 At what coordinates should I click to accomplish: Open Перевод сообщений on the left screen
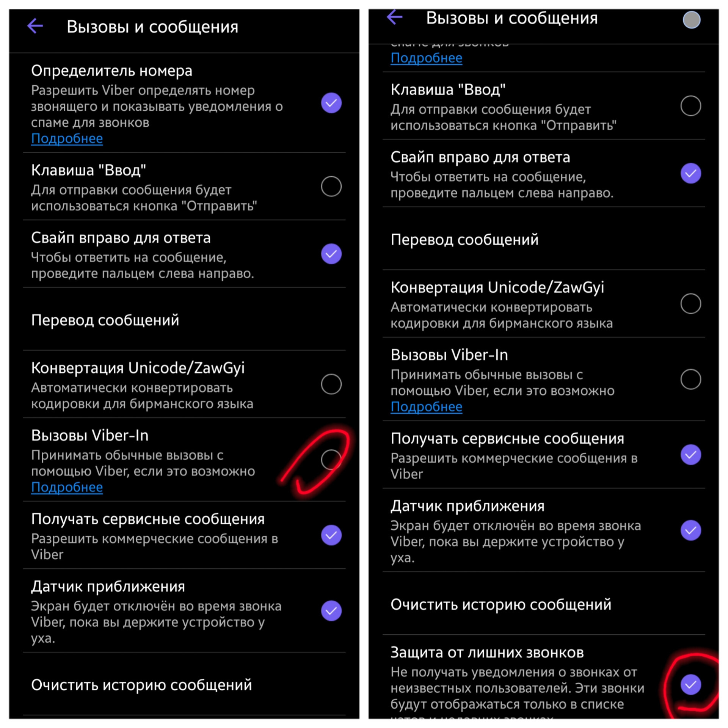[184, 320]
